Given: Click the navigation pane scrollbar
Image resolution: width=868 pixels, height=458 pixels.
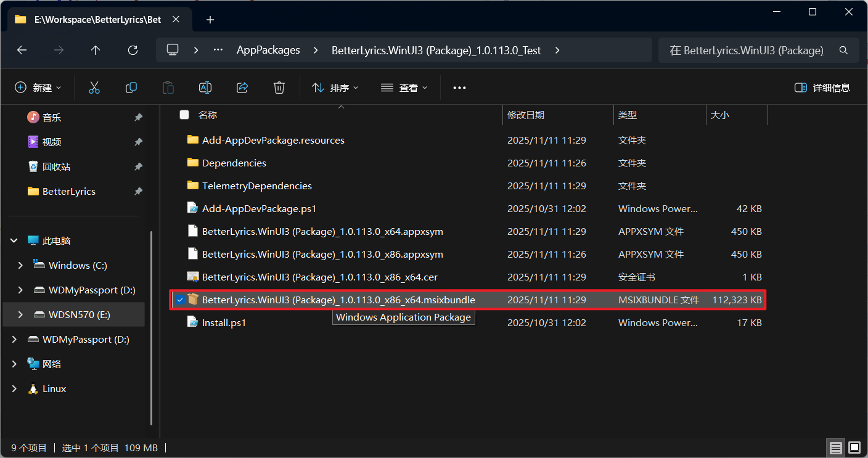Looking at the screenshot, I should 152,327.
